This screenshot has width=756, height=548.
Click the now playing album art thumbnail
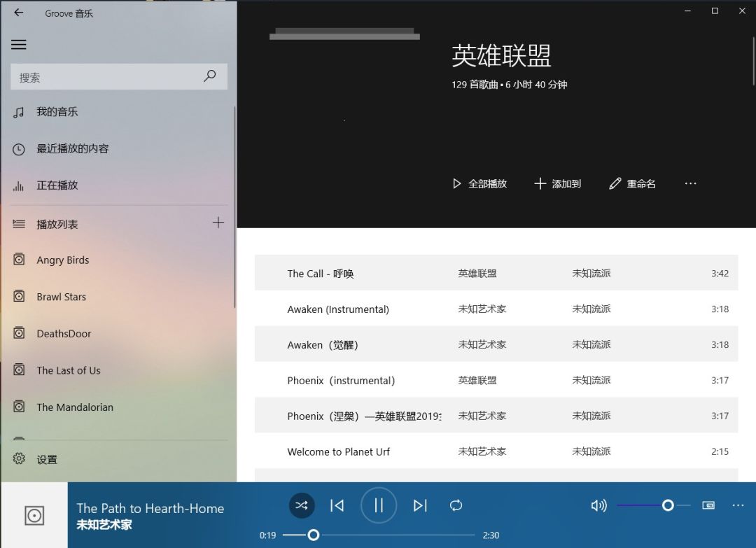[34, 515]
